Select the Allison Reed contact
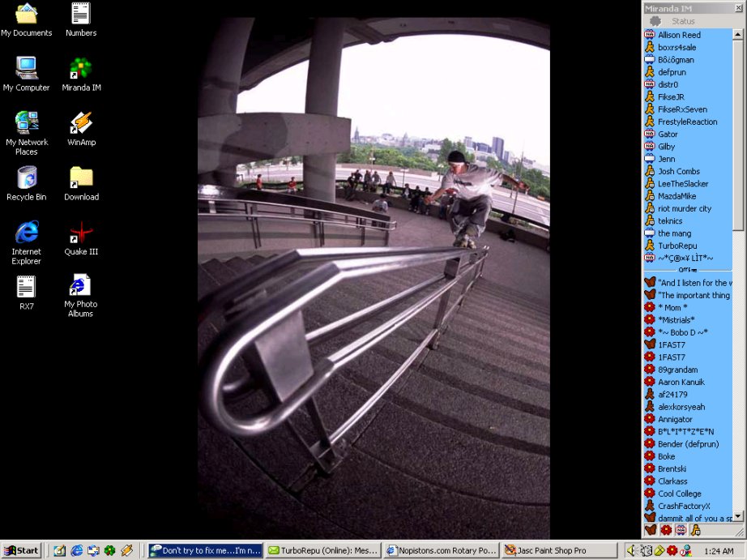The image size is (747, 560). coord(679,35)
